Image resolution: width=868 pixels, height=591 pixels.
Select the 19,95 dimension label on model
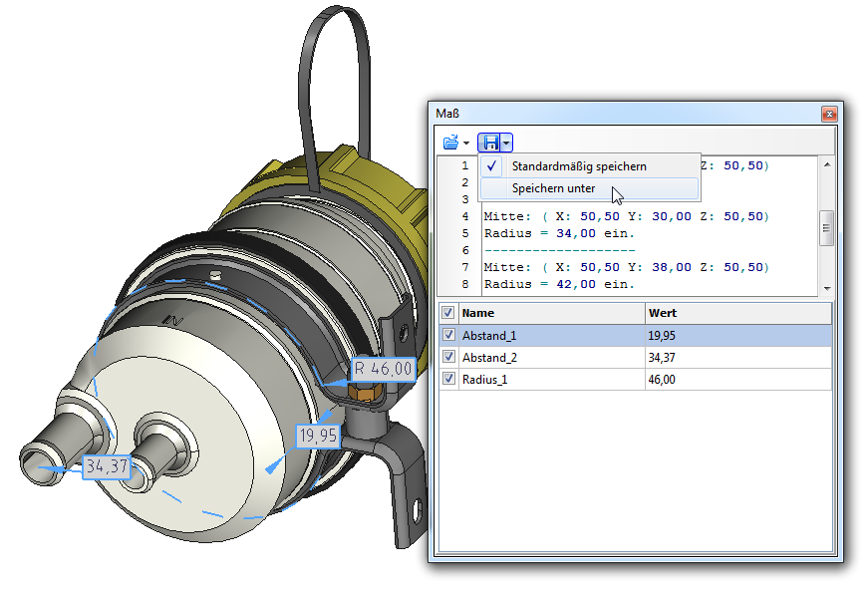[319, 436]
